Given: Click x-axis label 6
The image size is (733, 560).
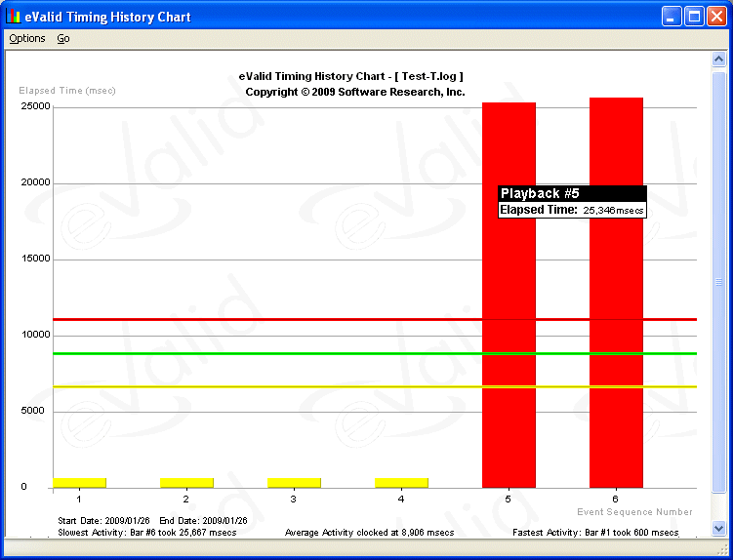Looking at the screenshot, I should (x=615, y=500).
